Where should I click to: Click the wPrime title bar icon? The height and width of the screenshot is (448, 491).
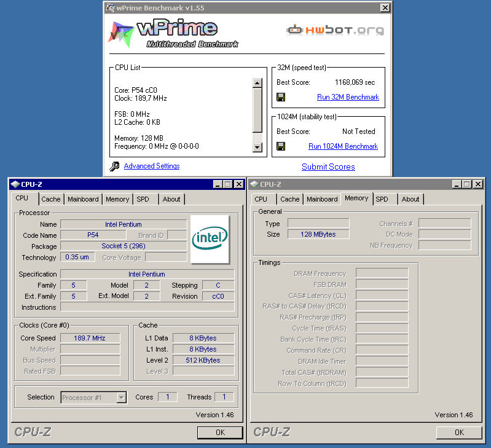coord(110,8)
